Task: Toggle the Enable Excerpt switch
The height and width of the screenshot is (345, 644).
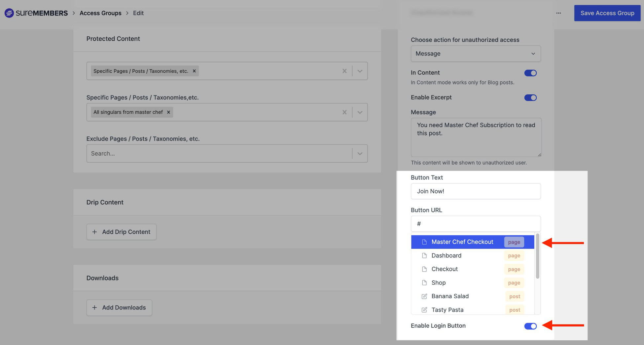Action: (x=530, y=97)
